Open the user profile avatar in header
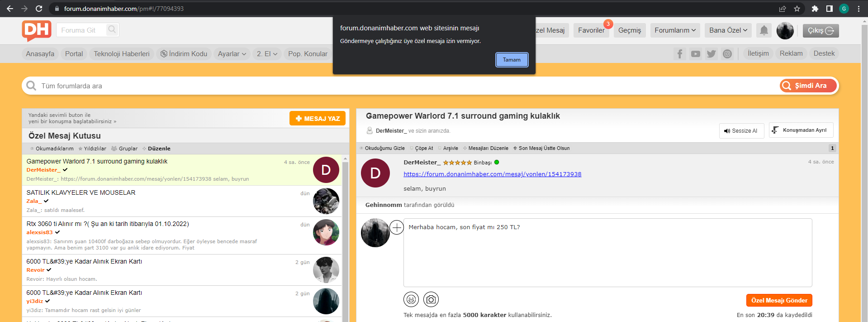 (x=785, y=30)
